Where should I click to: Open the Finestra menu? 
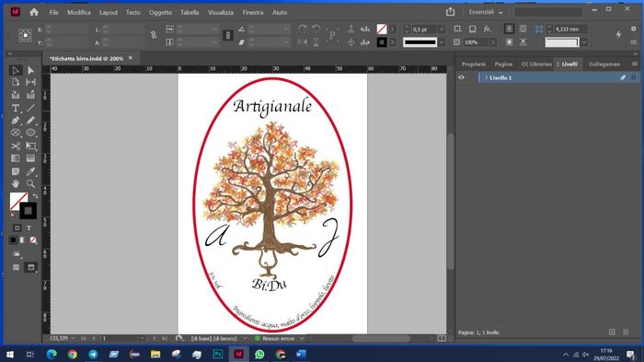tap(253, 12)
